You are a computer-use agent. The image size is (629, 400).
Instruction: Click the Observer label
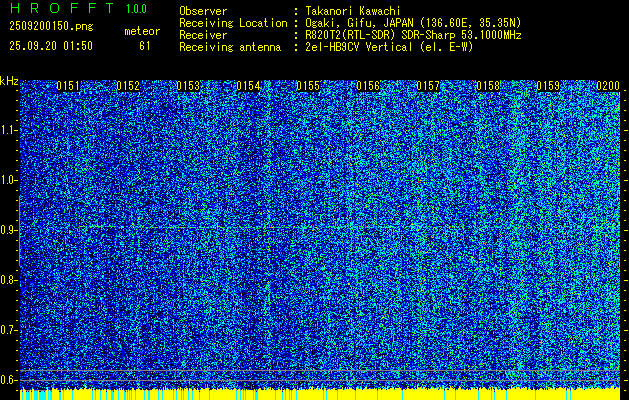click(x=203, y=11)
